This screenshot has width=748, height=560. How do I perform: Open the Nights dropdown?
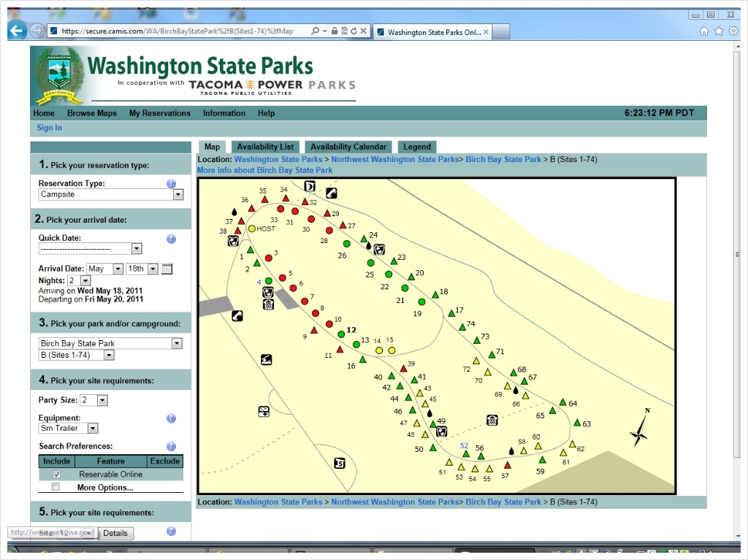pyautogui.click(x=85, y=280)
